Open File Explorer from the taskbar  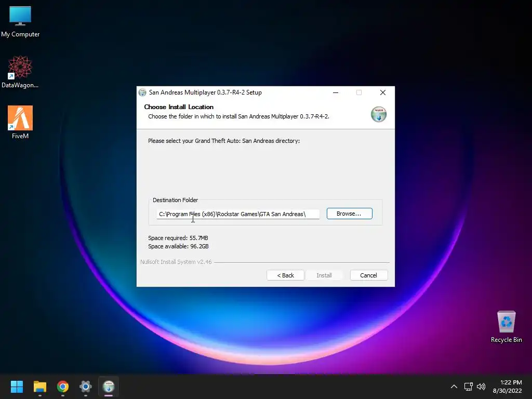coord(39,387)
